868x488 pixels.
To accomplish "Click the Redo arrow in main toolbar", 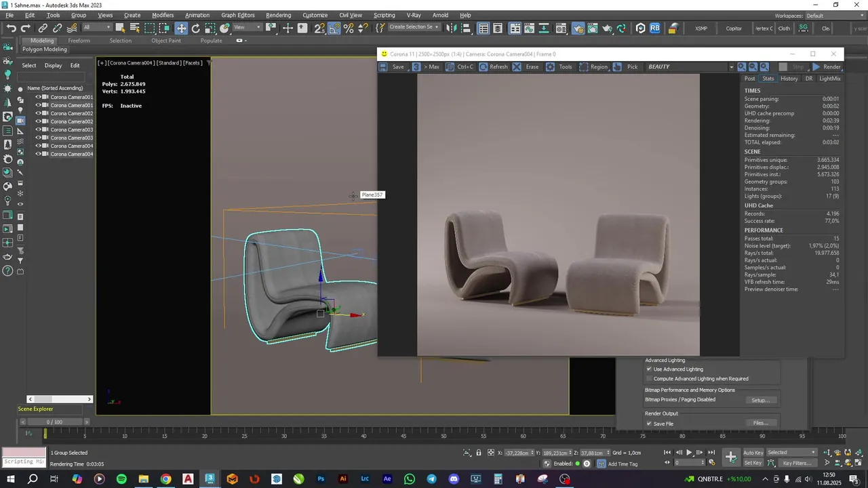I will click(x=26, y=28).
